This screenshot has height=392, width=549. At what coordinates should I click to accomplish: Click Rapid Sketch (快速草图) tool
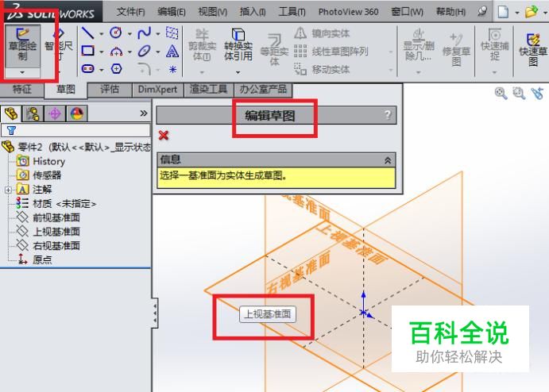(533, 50)
